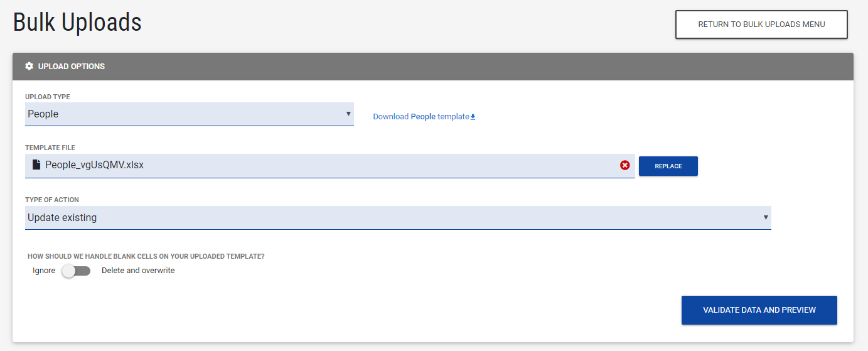868x351 pixels.
Task: Remove the uploaded file with red X
Action: coord(624,165)
